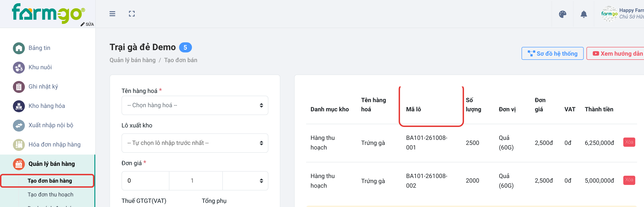Click the Mã lô column header
This screenshot has height=207, width=644.
(x=413, y=109)
